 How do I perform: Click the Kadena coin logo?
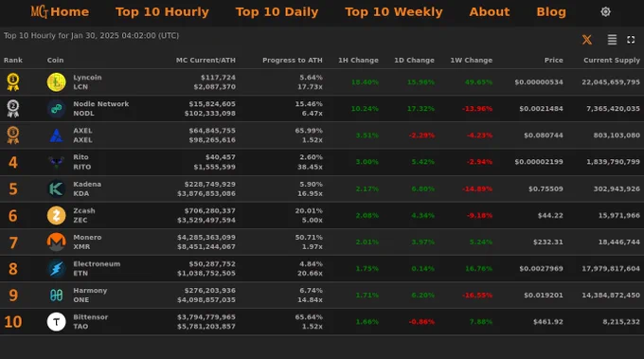(x=56, y=188)
